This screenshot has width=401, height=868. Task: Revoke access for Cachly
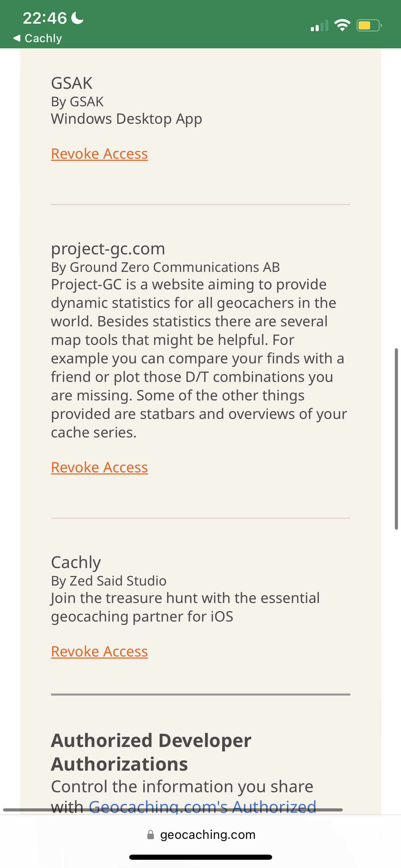[99, 651]
